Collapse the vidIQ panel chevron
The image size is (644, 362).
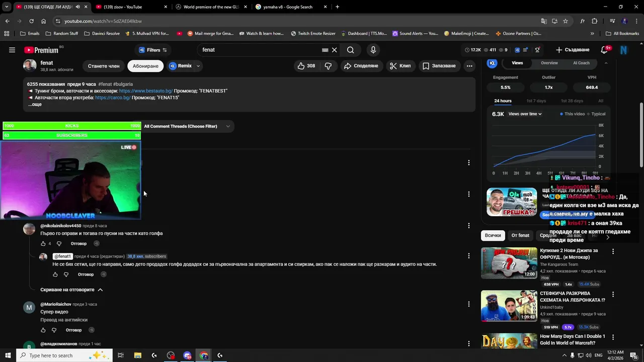pyautogui.click(x=606, y=63)
